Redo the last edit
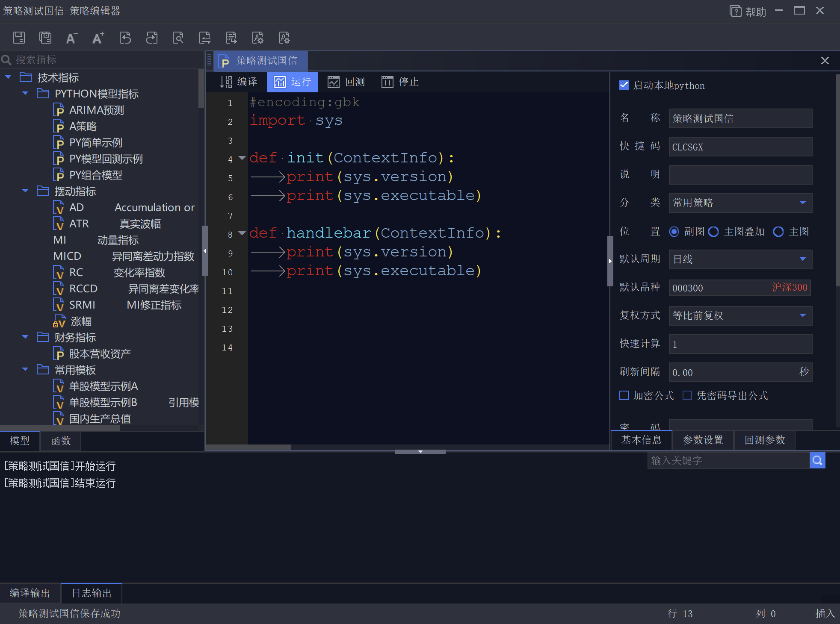Viewport: 840px width, 624px height. [x=152, y=38]
